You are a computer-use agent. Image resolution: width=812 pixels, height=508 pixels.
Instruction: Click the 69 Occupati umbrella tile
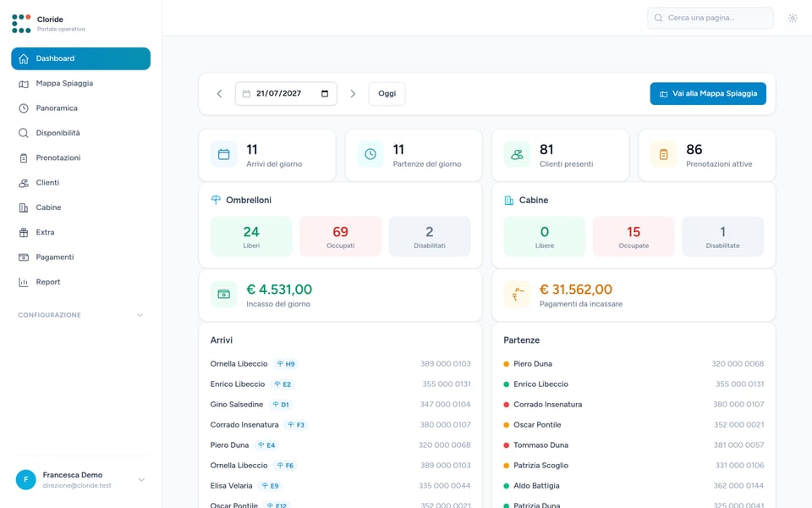[340, 236]
